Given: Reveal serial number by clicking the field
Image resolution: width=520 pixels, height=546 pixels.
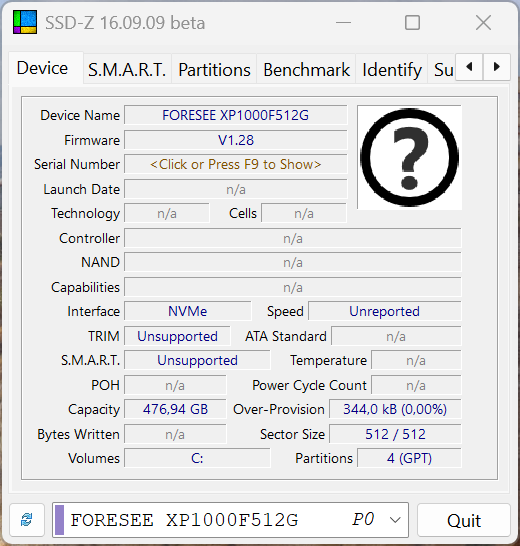Looking at the screenshot, I should [236, 164].
